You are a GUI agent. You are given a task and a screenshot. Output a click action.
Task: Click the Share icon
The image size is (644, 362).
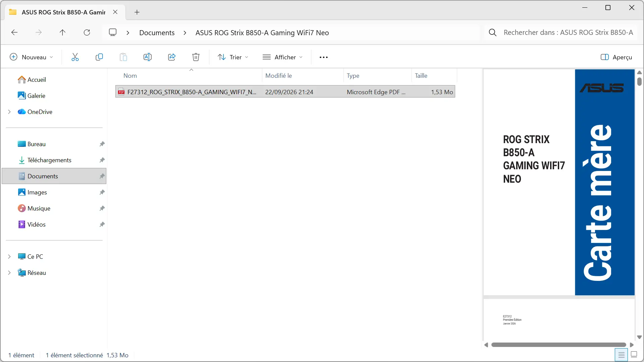coord(172,57)
